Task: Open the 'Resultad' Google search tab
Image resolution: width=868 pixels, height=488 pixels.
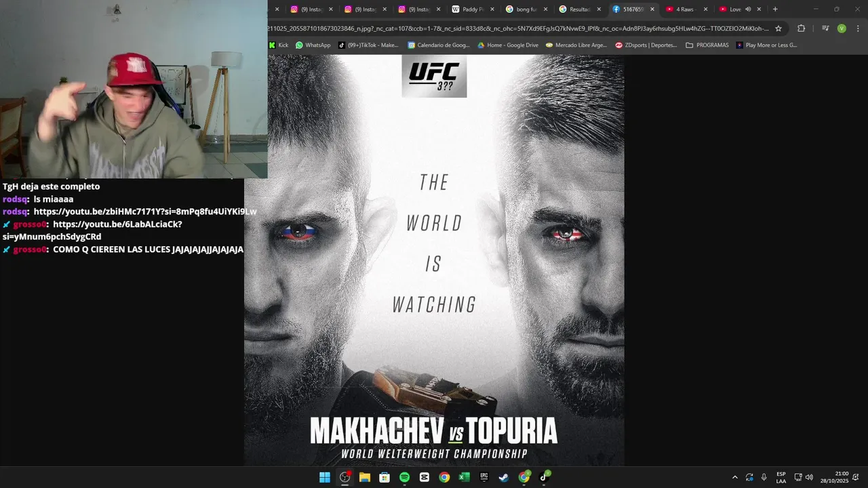Action: click(575, 9)
